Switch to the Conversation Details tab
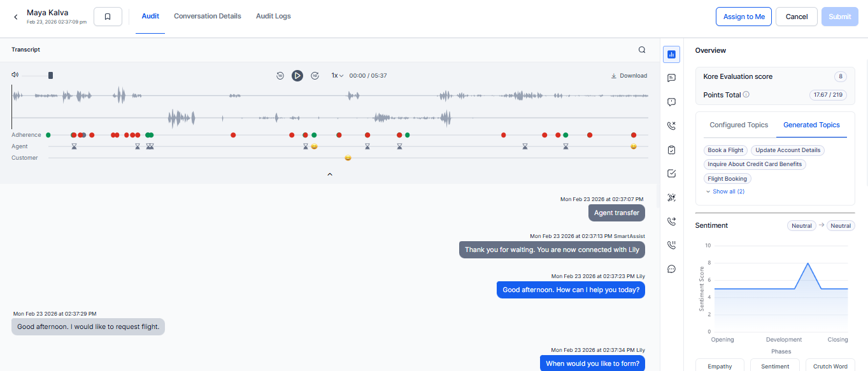The image size is (868, 371). [x=208, y=17]
